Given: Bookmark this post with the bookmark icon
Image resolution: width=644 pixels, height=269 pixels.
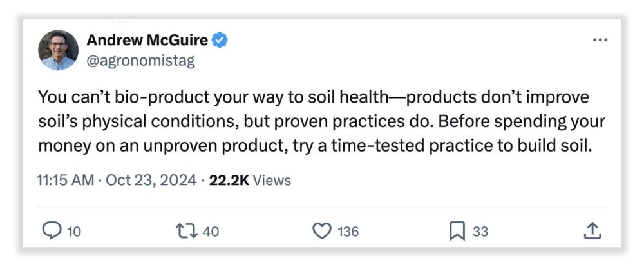Looking at the screenshot, I should point(457,231).
